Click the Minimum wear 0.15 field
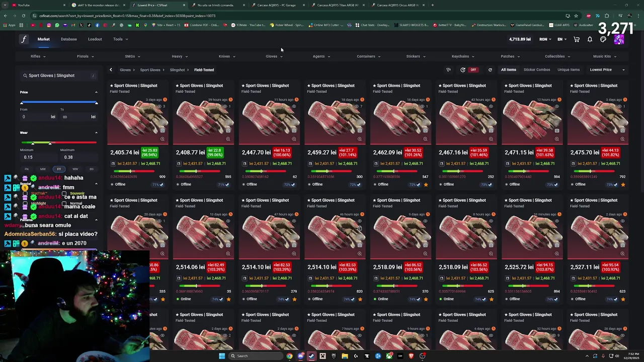Image resolution: width=644 pixels, height=362 pixels. (x=38, y=157)
